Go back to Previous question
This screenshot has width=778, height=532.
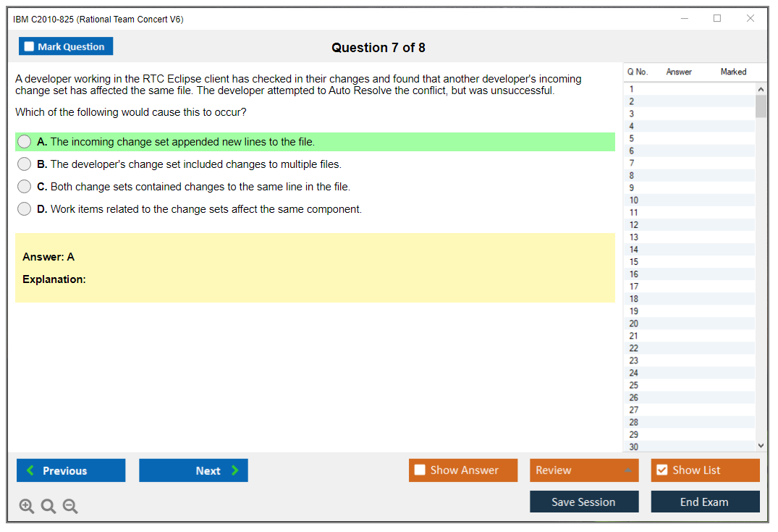(71, 470)
